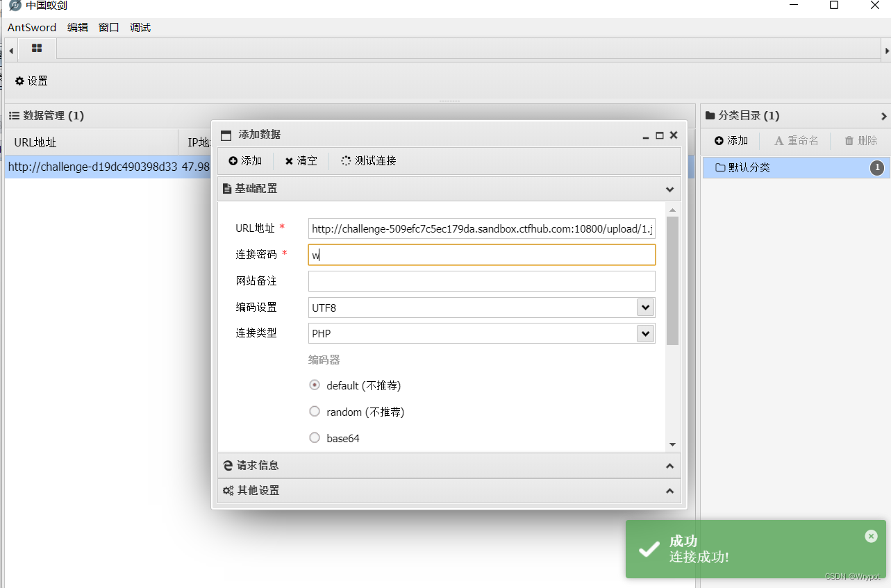Click 删除 in the category panel

tap(861, 141)
